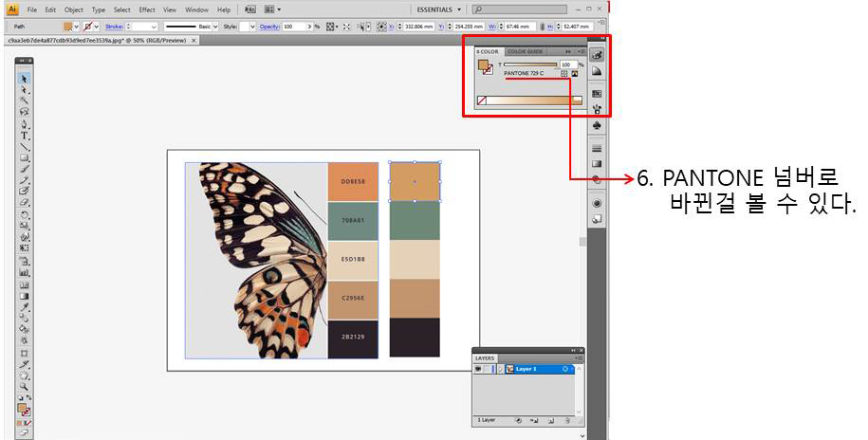Select the Lasso tool
The width and height of the screenshot is (868, 440).
pos(24,111)
